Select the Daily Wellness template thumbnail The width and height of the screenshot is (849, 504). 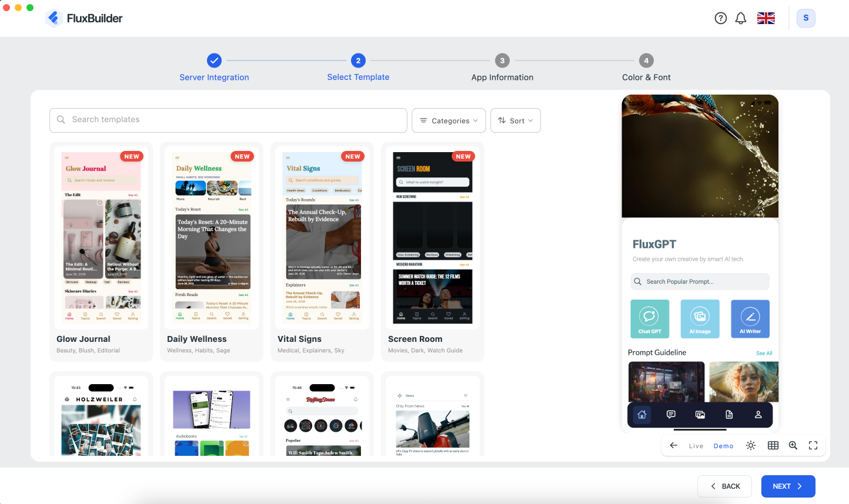[212, 238]
